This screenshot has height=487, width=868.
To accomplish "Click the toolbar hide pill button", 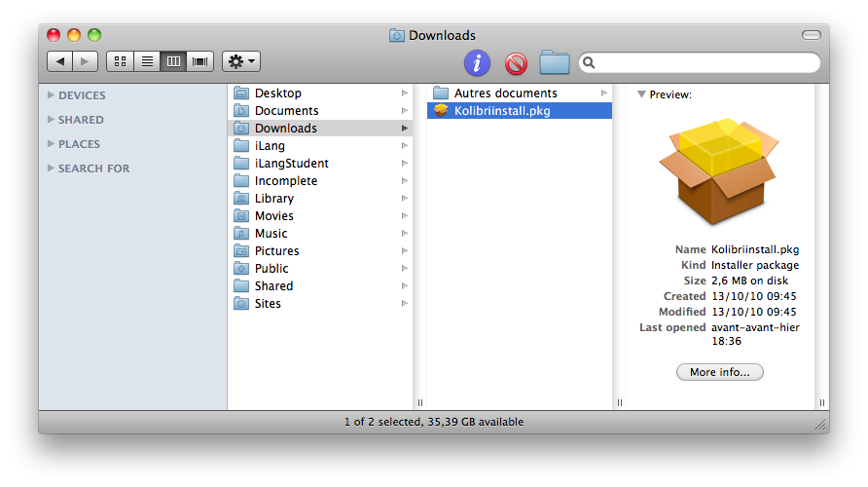I will 811,35.
